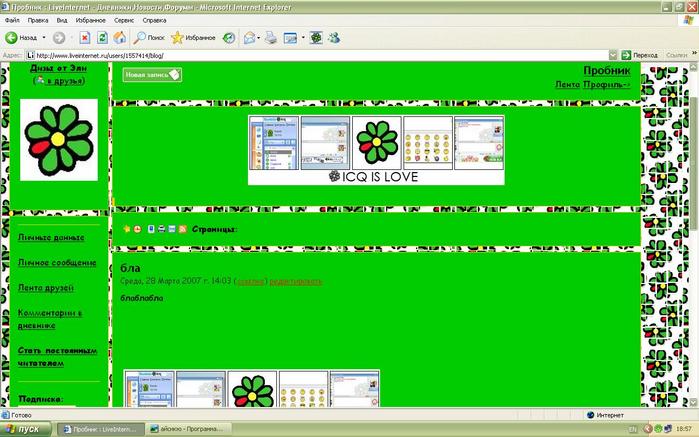
Task: Open the Личное сообщение sidebar link
Action: pyautogui.click(x=57, y=263)
